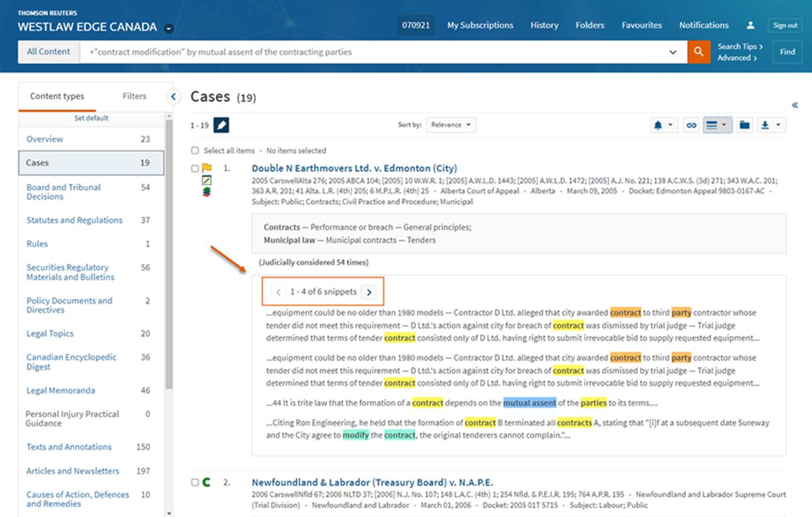Click the 070921 client ID button

pos(416,25)
